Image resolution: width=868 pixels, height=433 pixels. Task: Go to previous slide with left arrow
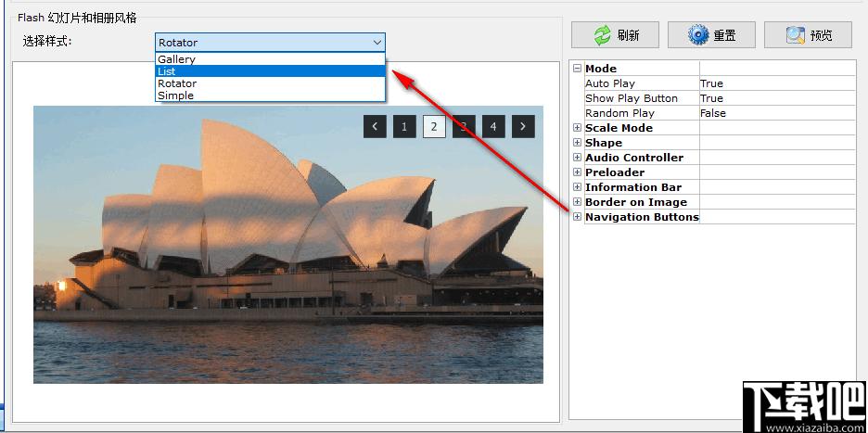point(375,126)
